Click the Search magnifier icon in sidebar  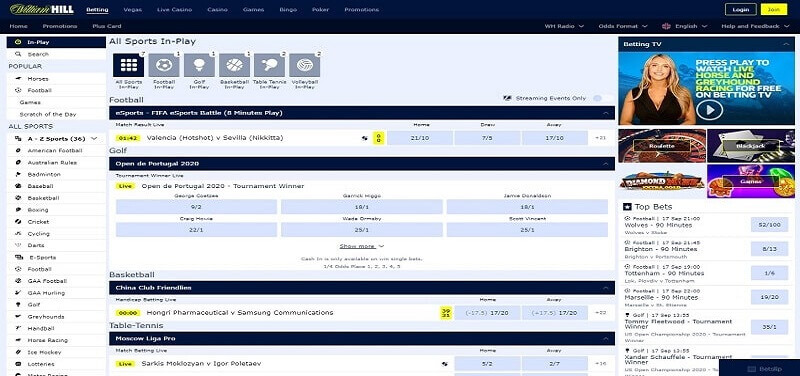pyautogui.click(x=18, y=54)
